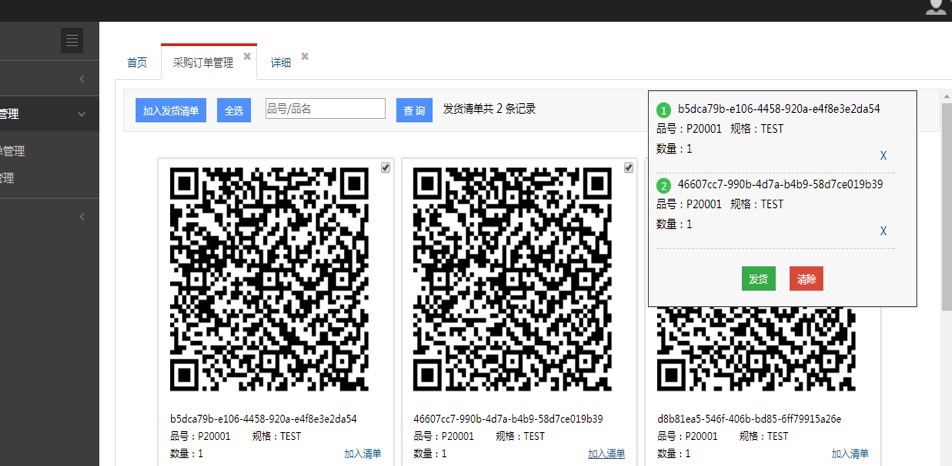Click b5dca79b ID text under first QR card
952x466 pixels.
[x=264, y=419]
